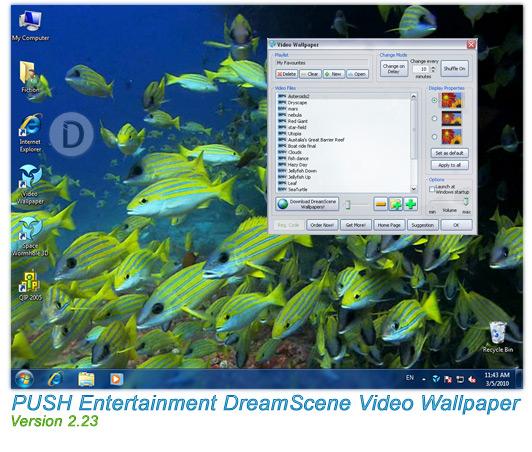Clear the playlist

(x=310, y=74)
